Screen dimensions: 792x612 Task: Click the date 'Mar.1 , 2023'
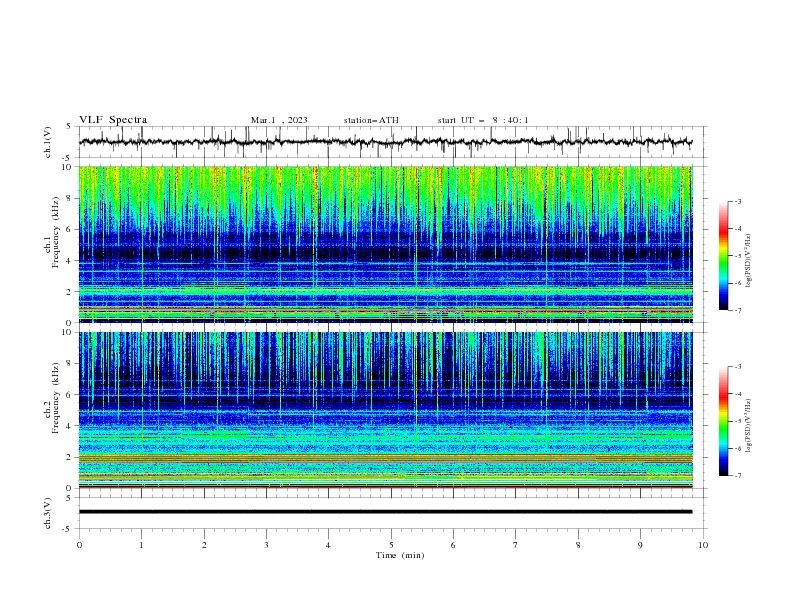click(279, 120)
